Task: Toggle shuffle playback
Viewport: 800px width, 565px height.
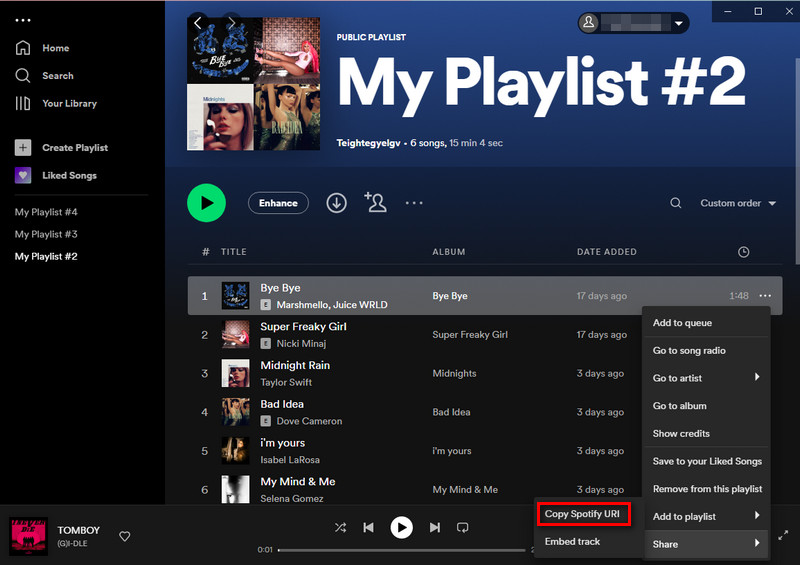Action: click(x=340, y=527)
